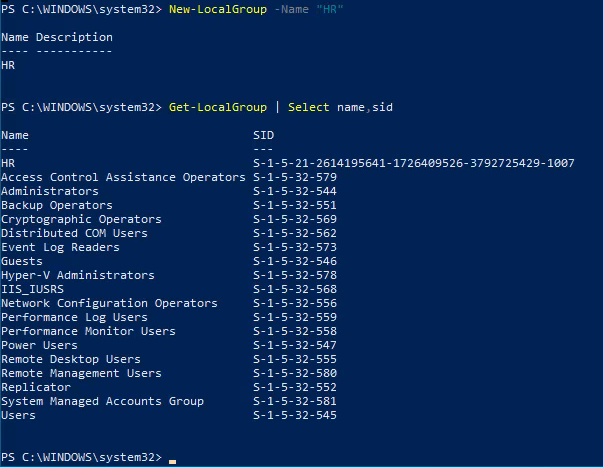Click the Power Users group name

(x=38, y=345)
